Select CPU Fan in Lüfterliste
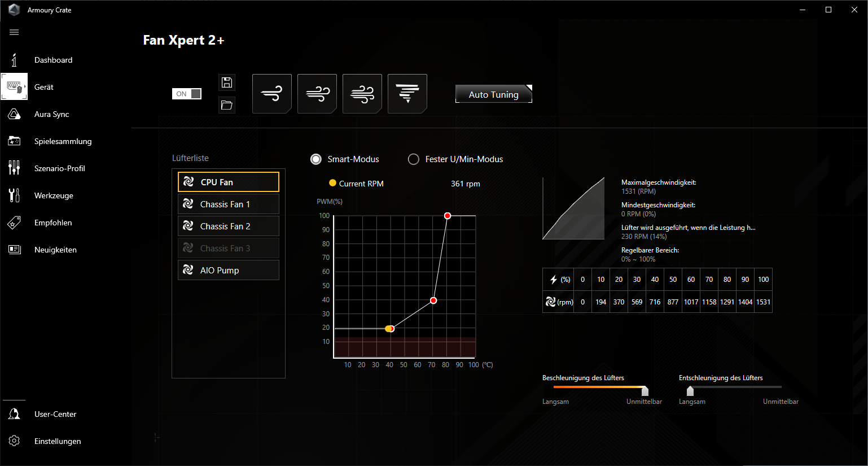Screen dimensions: 868x466 coord(229,182)
